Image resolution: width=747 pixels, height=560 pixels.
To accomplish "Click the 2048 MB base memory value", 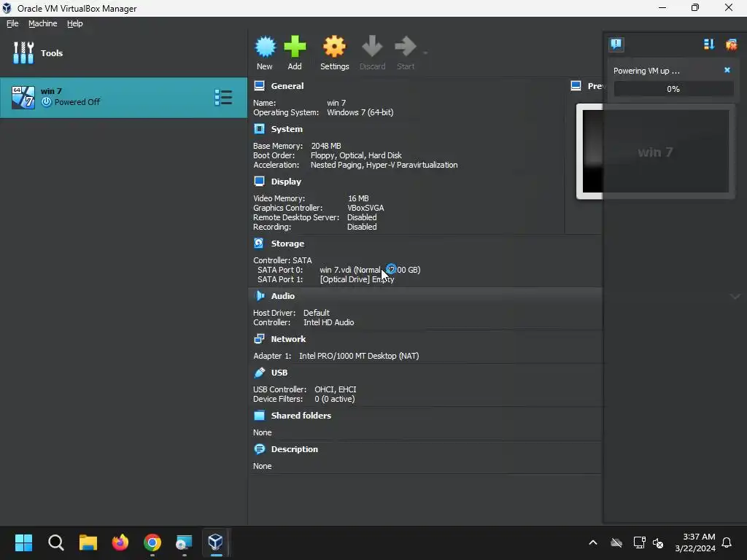I will [x=326, y=146].
